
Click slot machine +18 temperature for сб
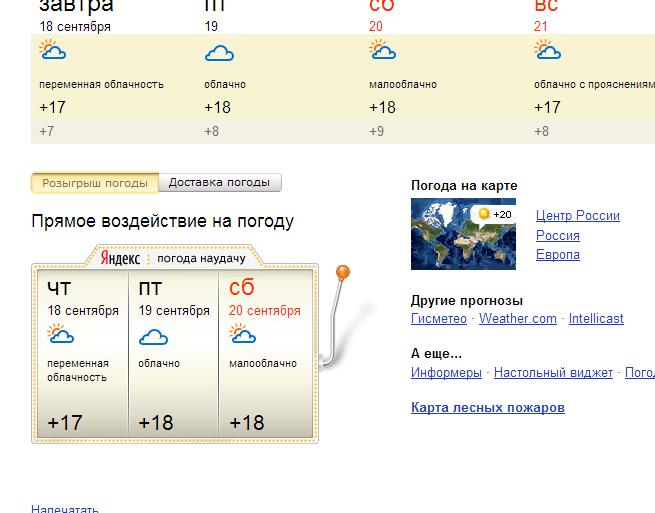coord(247,423)
